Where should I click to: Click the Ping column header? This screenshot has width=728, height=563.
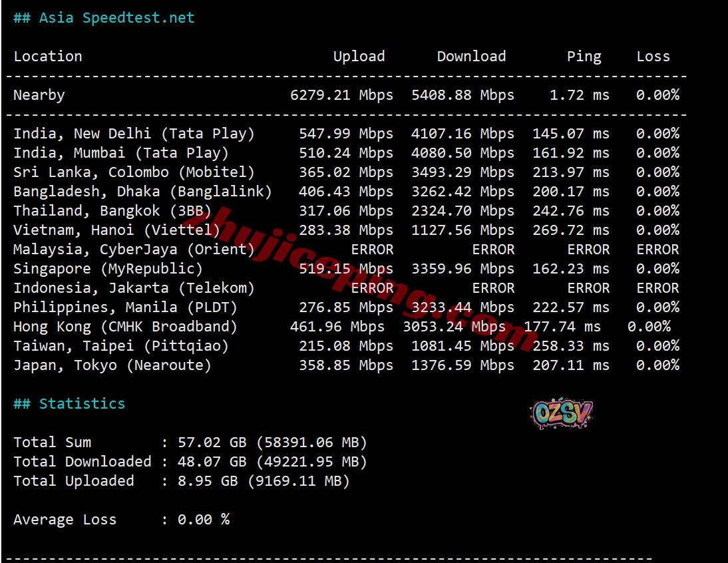[584, 57]
